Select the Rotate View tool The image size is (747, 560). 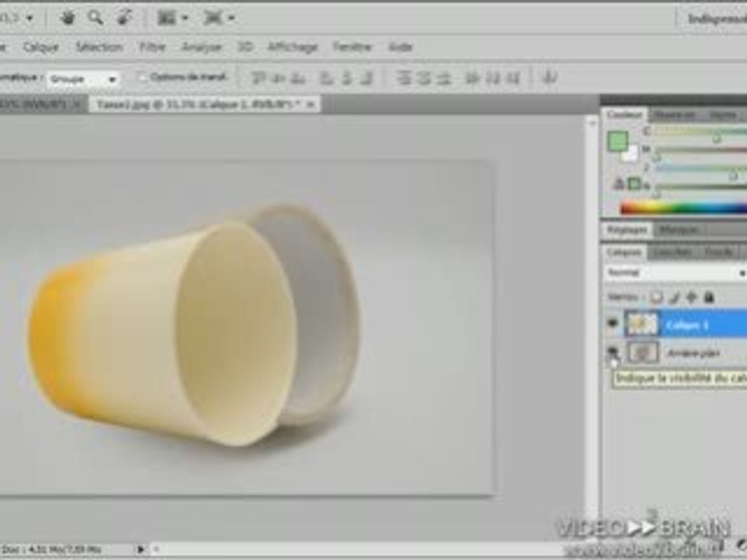click(x=124, y=18)
